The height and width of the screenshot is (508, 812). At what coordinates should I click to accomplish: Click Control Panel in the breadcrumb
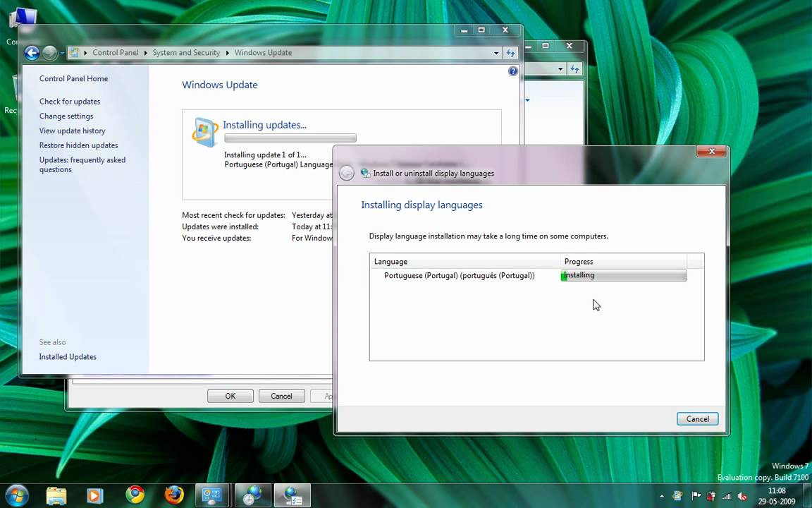tap(115, 52)
